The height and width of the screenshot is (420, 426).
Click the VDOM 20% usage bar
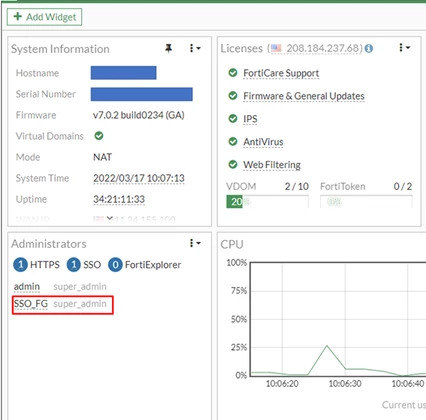267,202
